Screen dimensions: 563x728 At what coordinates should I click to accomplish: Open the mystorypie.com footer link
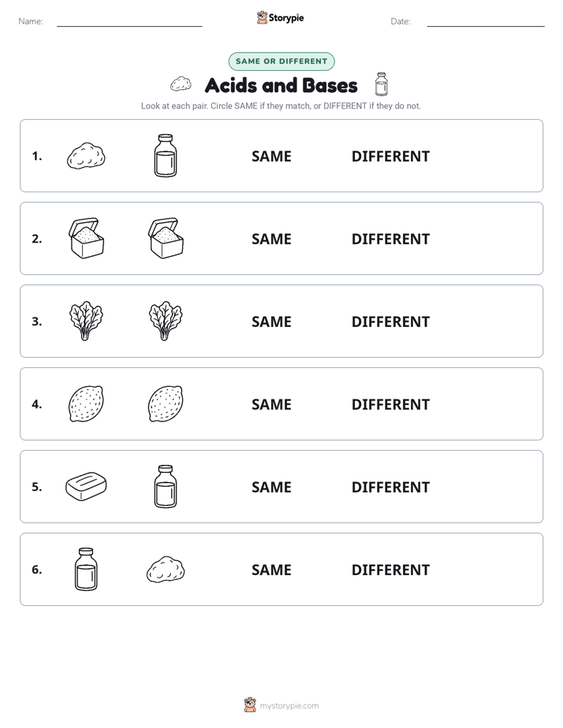point(281,705)
